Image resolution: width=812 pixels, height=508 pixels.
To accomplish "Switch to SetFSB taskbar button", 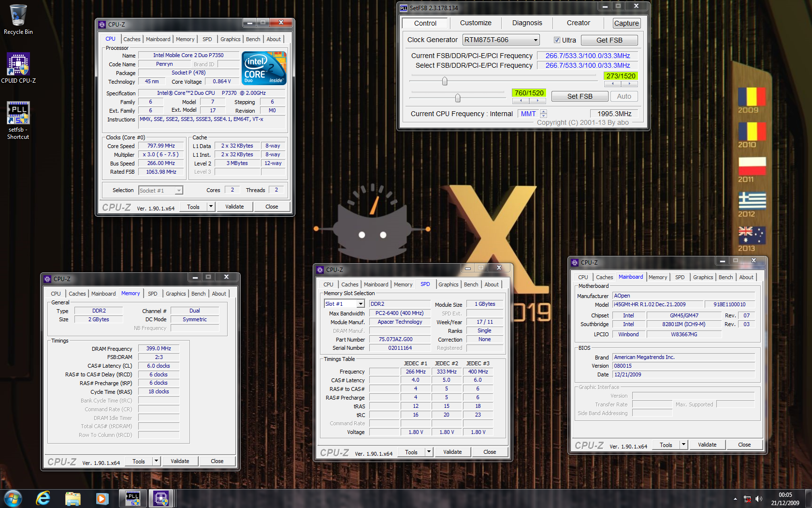I will (x=133, y=498).
